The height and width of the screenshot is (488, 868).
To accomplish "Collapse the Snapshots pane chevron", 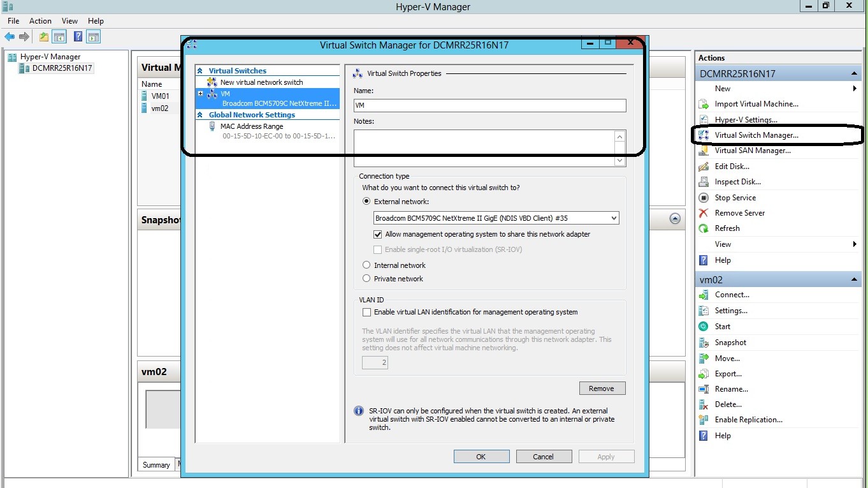I will click(x=675, y=219).
